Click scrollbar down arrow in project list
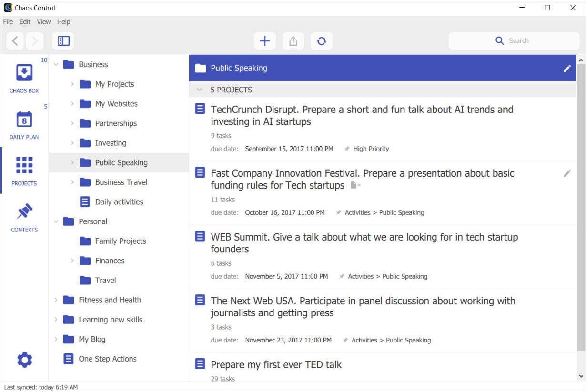Viewport: 586px width, 392px height. tap(581, 376)
